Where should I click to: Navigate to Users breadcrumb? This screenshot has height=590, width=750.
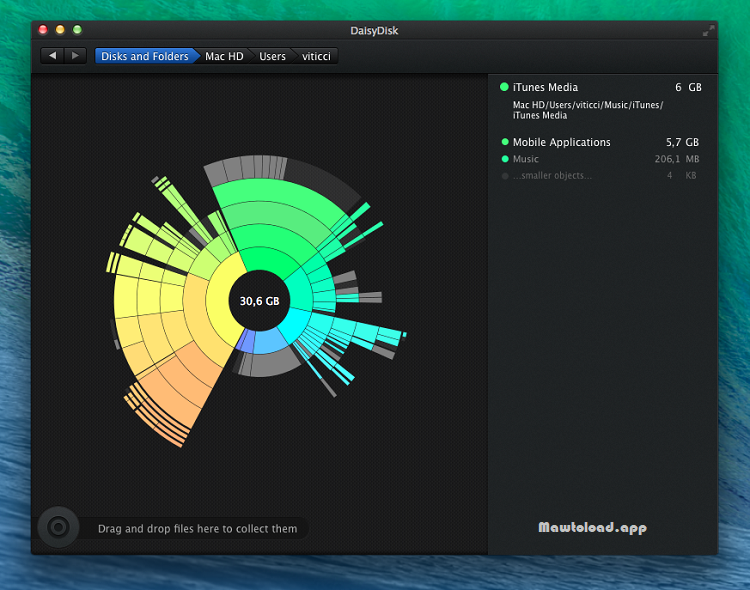(x=272, y=56)
